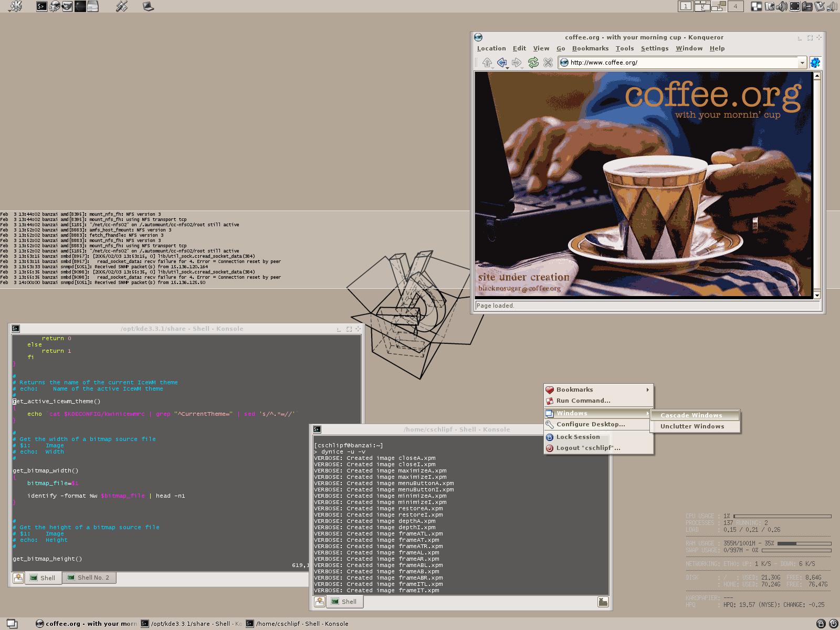Go back in Konqueror
This screenshot has height=630, width=840.
502,62
